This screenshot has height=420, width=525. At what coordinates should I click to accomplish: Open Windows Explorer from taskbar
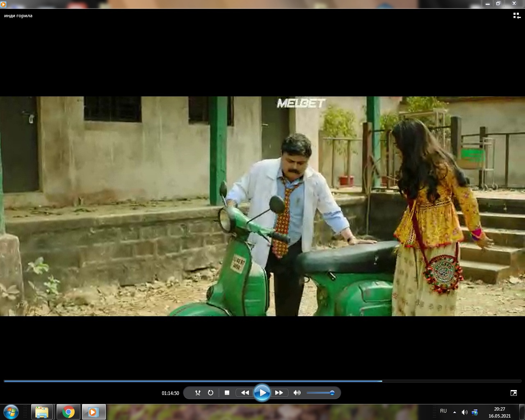(x=42, y=412)
